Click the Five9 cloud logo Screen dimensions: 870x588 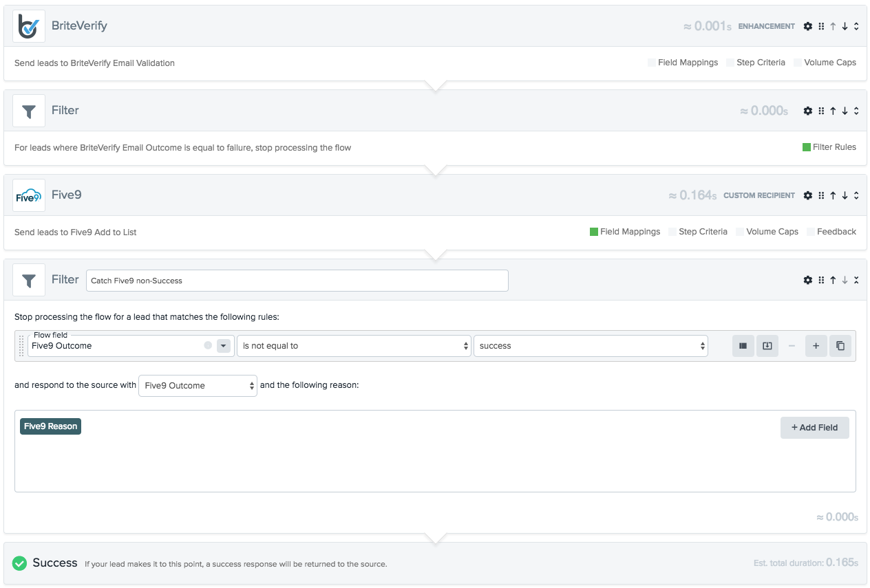[29, 195]
